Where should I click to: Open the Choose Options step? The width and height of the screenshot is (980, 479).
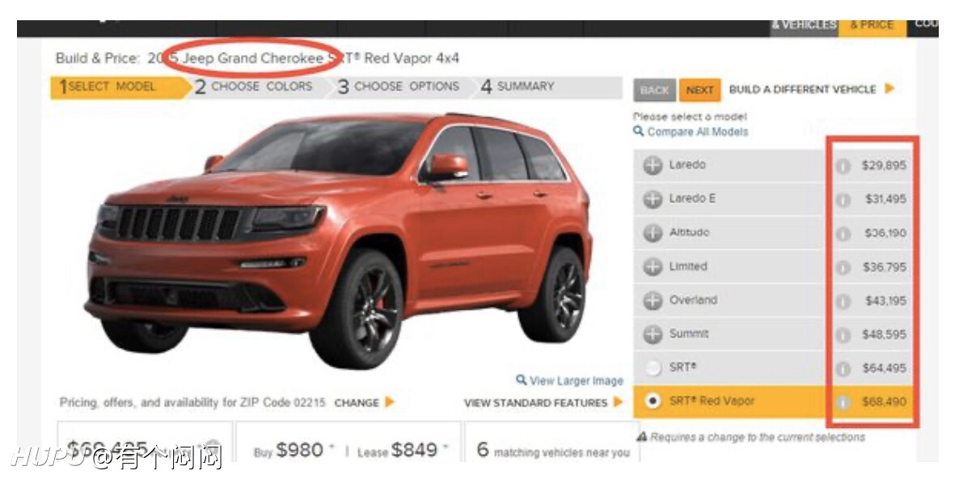coord(398,87)
